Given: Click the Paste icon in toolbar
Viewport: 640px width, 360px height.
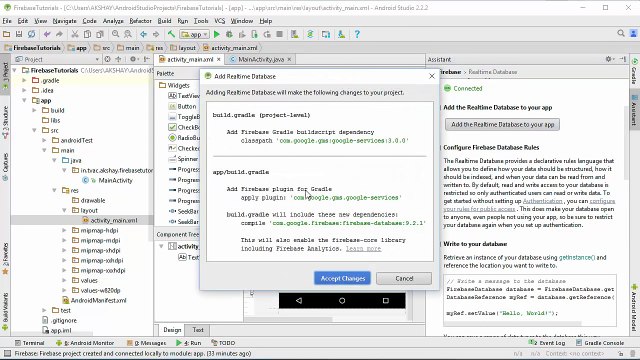Looking at the screenshot, I should [100, 34].
